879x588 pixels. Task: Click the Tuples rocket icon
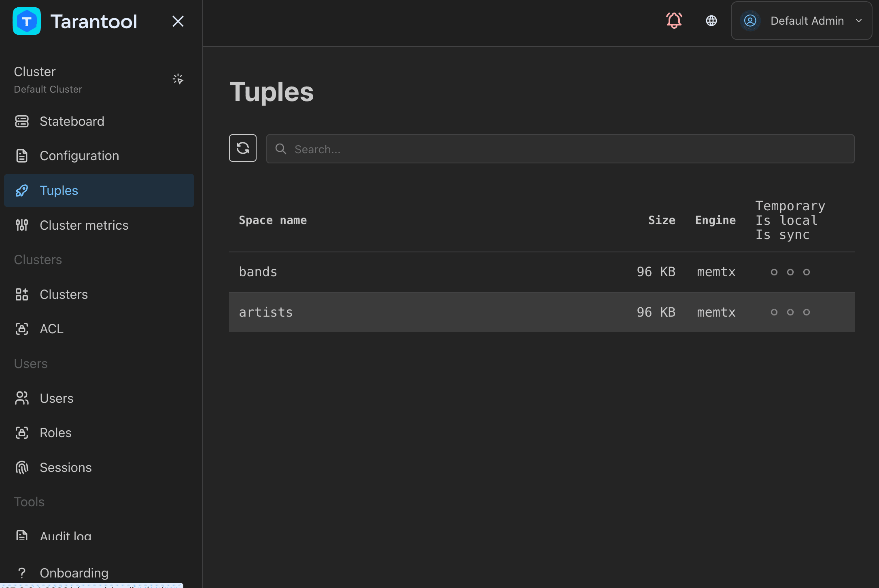(x=22, y=190)
